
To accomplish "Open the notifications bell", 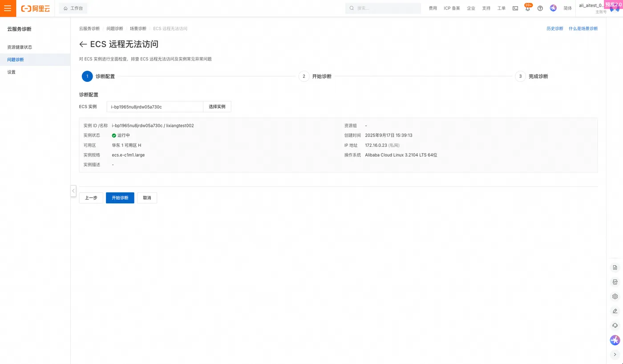I will tap(528, 8).
